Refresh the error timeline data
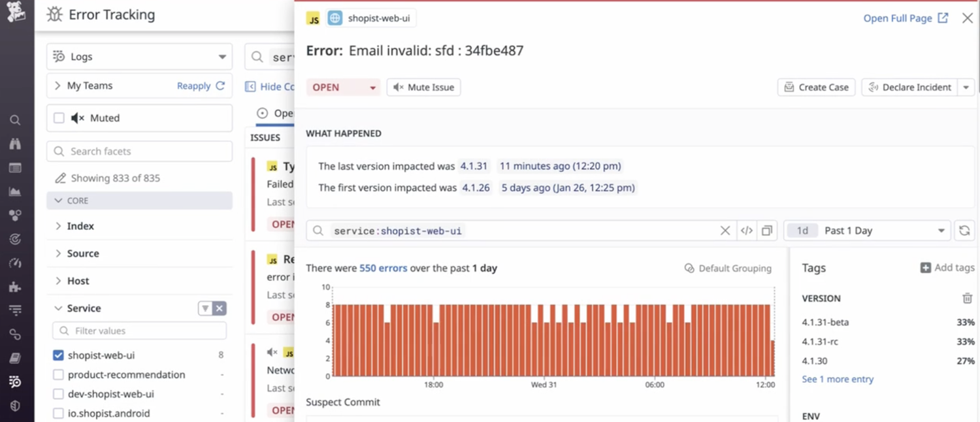This screenshot has height=422, width=980. coord(964,231)
